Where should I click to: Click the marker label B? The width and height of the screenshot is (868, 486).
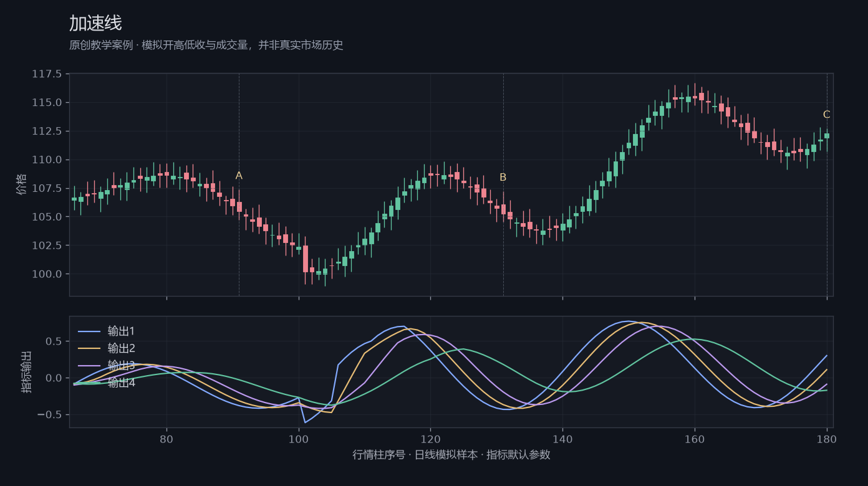pos(503,177)
